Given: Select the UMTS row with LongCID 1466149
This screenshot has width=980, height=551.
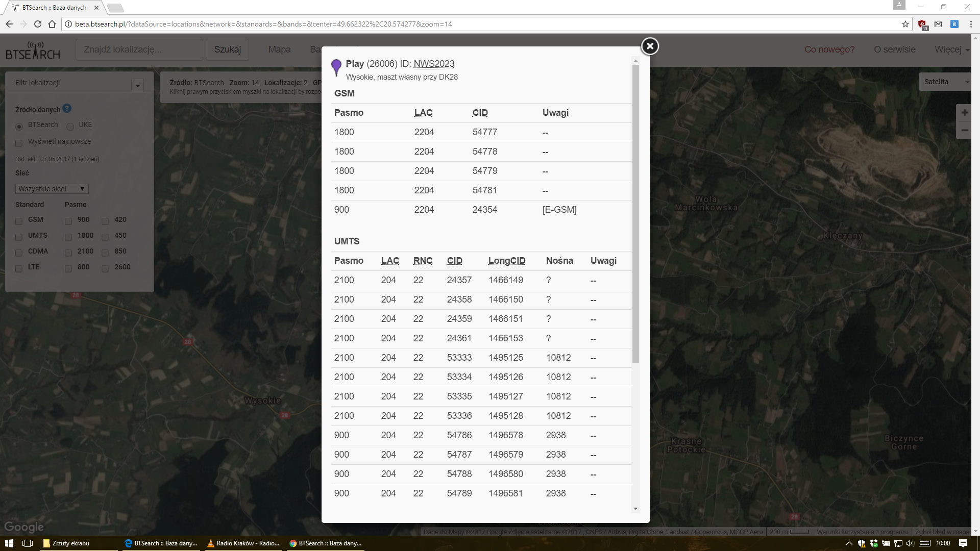Looking at the screenshot, I should (481, 280).
